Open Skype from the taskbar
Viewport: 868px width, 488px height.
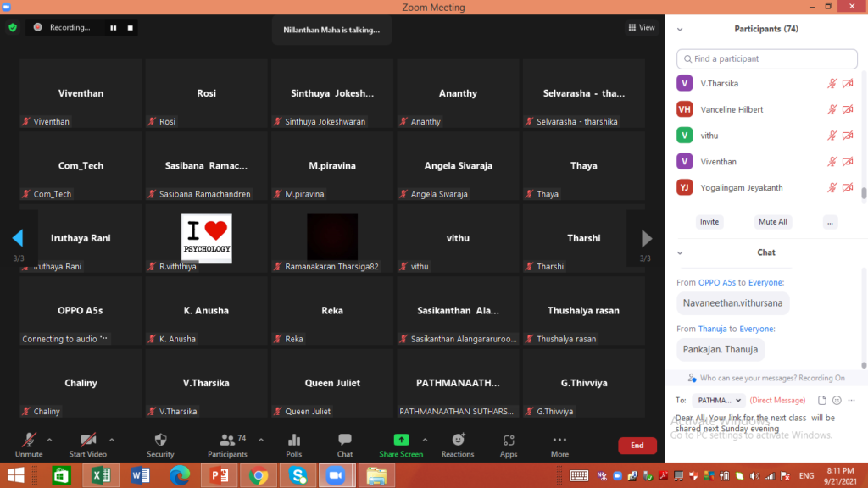point(298,475)
